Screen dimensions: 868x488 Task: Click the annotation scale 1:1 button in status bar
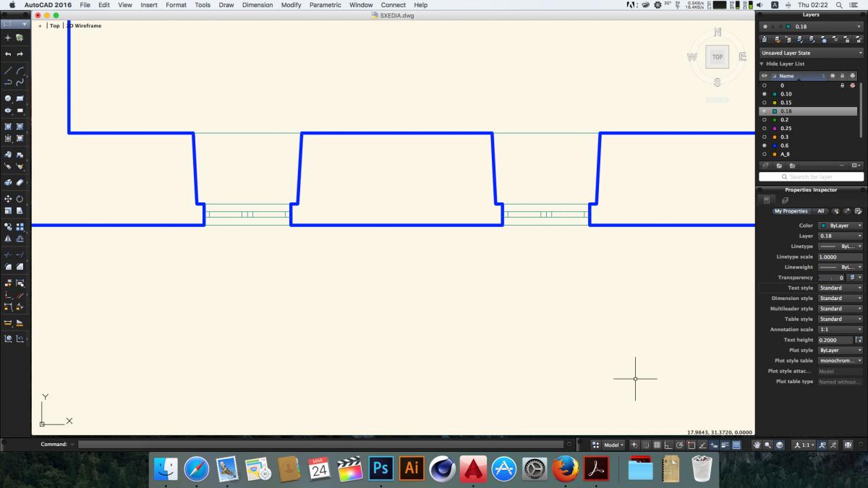click(x=804, y=445)
